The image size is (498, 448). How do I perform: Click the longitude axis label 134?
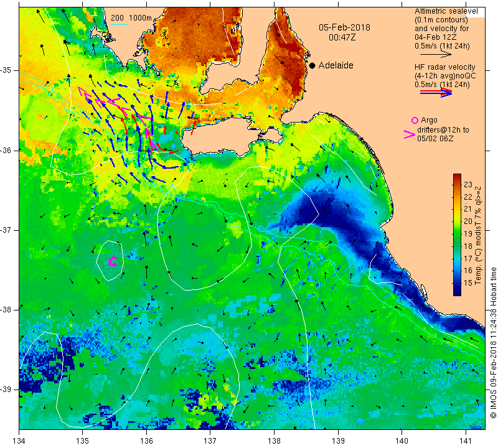[19, 441]
